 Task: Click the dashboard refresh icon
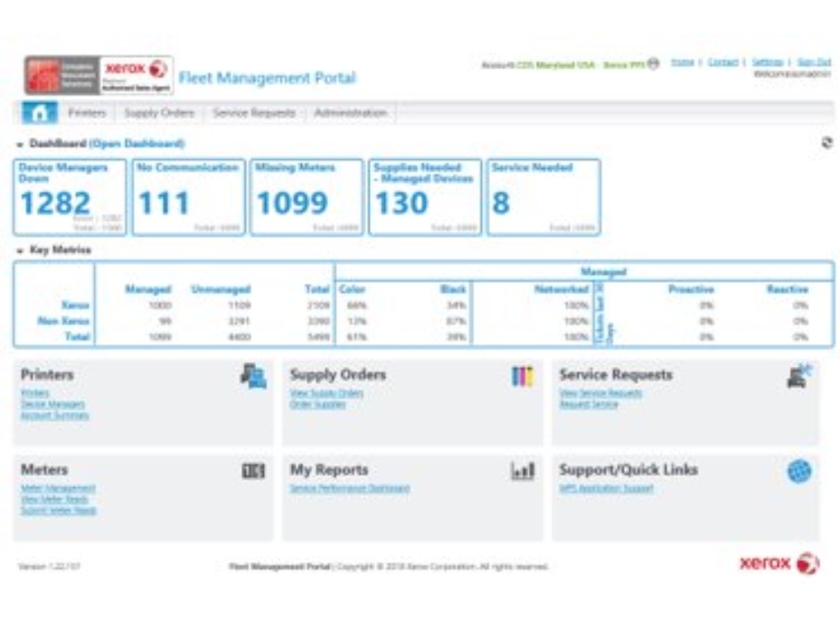tap(827, 143)
